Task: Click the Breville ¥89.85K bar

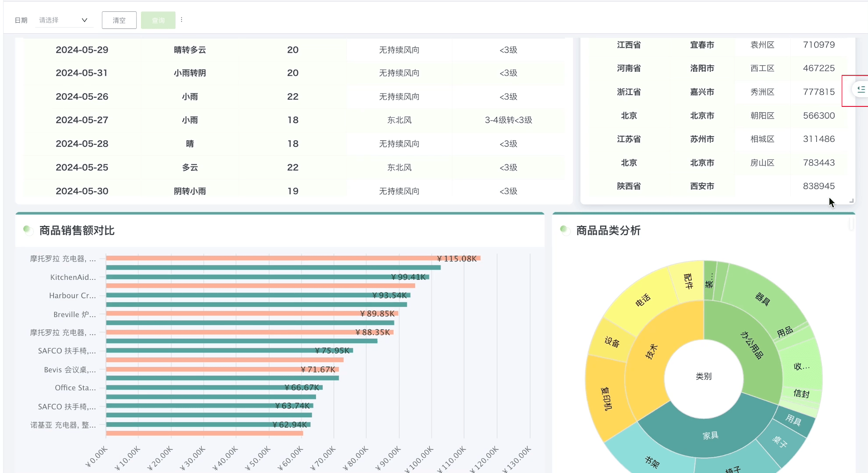Action: [252, 313]
